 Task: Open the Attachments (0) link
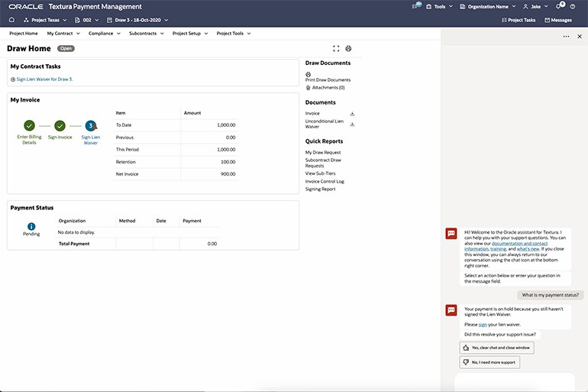coord(328,88)
